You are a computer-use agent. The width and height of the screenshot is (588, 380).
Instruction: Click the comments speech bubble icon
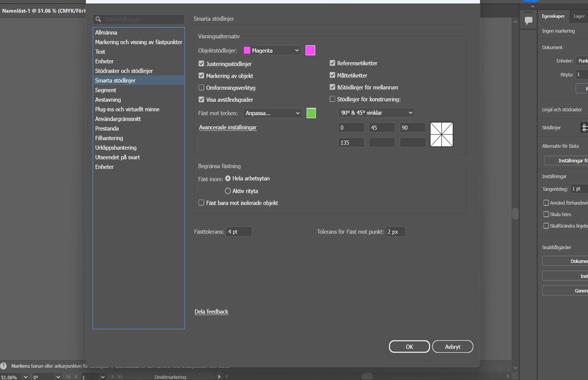click(x=529, y=21)
